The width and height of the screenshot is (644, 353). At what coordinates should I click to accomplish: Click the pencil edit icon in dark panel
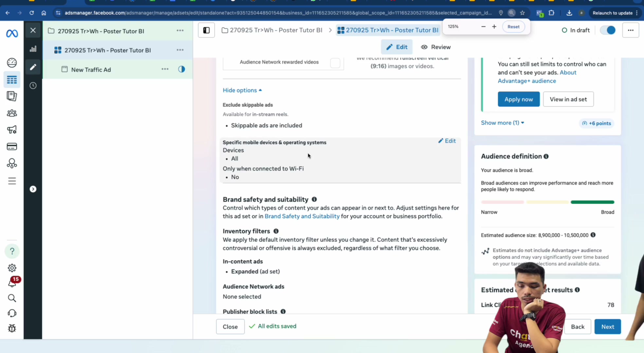(x=33, y=67)
